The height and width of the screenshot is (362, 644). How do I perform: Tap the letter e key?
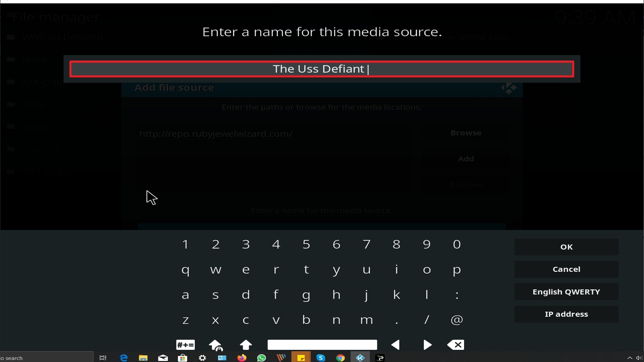pyautogui.click(x=246, y=270)
